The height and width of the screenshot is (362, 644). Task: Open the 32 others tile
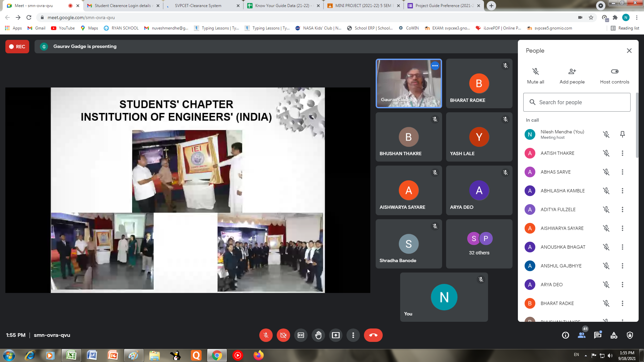[479, 244]
